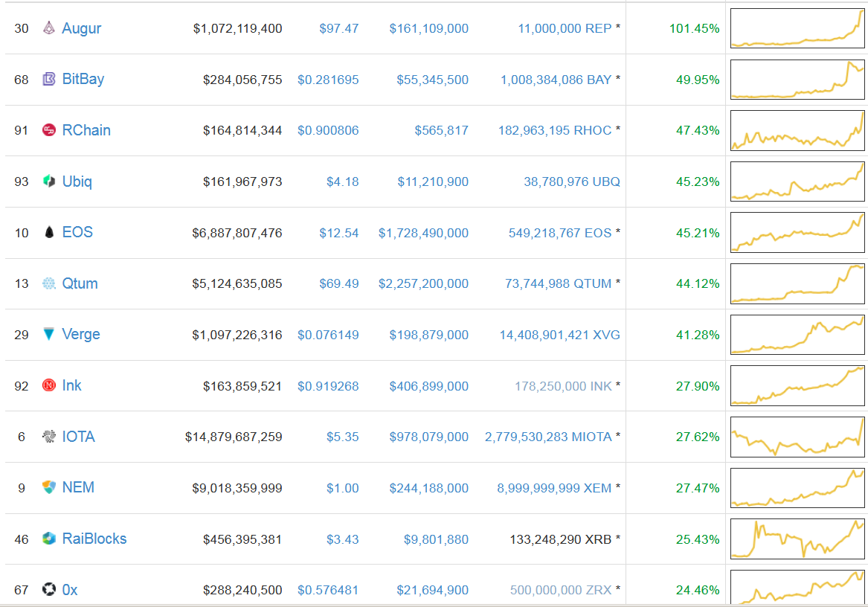Click RaiBlocks volume $9,801,880
This screenshot has height=607, width=868.
[x=436, y=539]
